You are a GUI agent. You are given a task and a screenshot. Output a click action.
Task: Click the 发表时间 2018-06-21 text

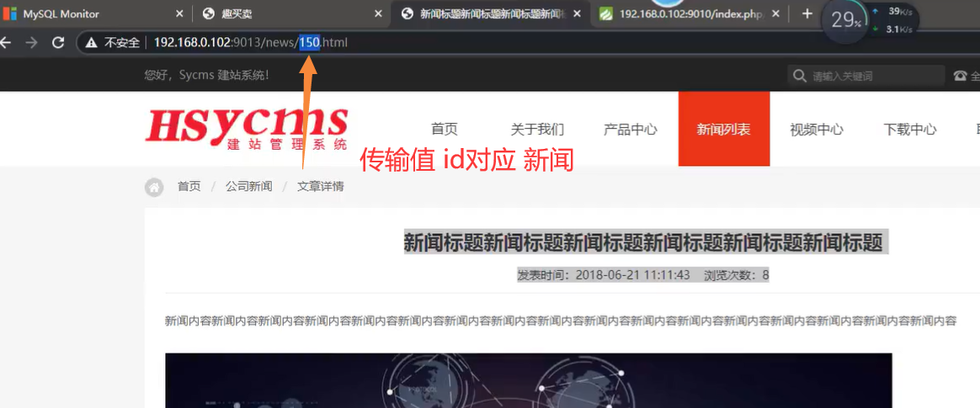click(x=604, y=275)
